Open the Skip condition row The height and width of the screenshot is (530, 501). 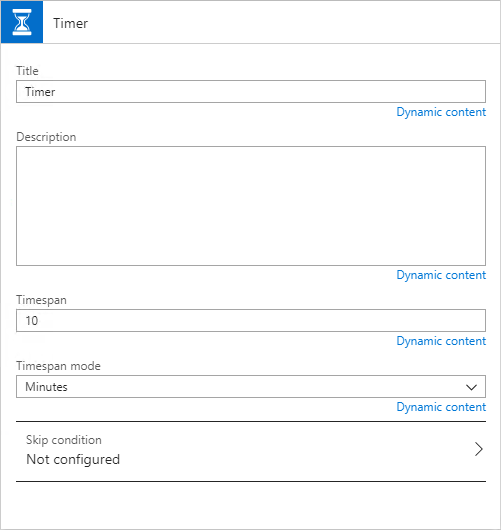click(x=251, y=451)
